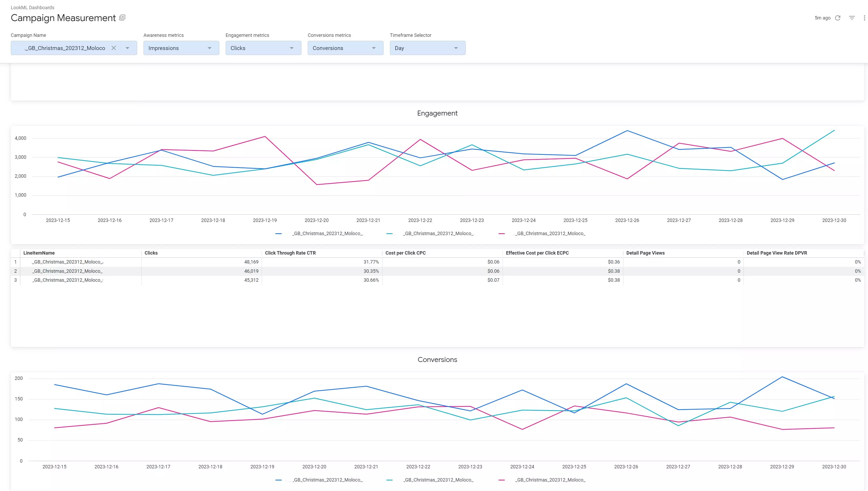Open the Timeframe Selector Day dropdown

428,48
